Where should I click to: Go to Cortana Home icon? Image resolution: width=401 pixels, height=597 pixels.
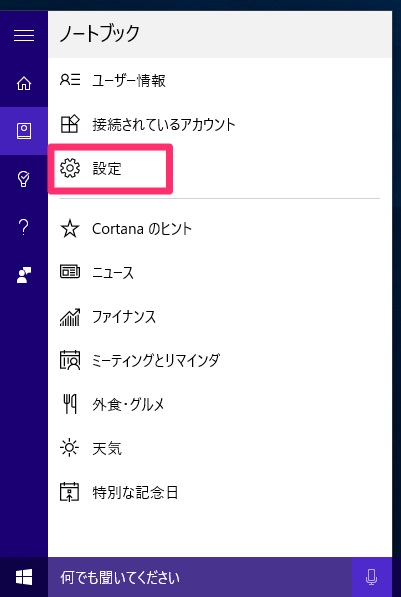point(24,83)
